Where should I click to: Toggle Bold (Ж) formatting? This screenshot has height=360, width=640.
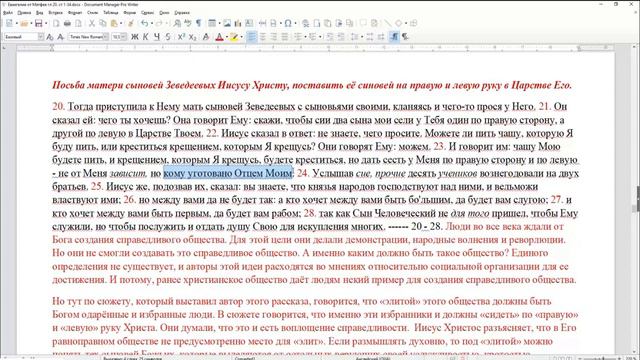click(135, 37)
